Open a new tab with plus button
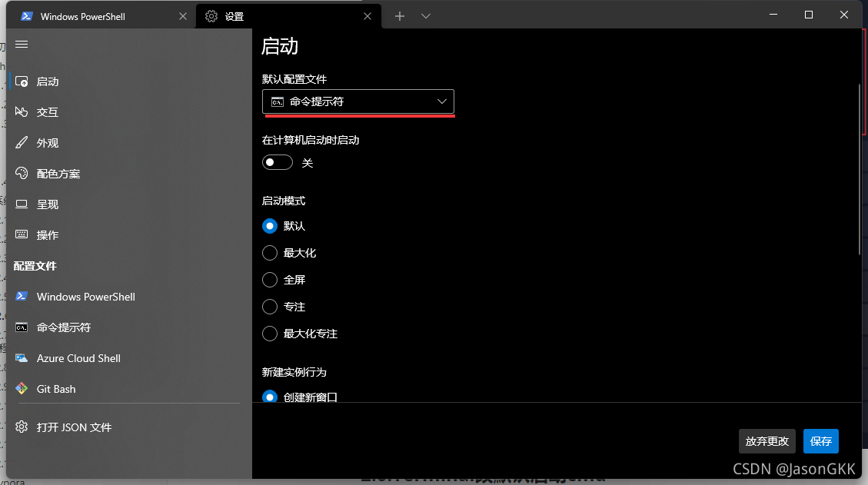Screen dimensions: 868x485 (400, 17)
